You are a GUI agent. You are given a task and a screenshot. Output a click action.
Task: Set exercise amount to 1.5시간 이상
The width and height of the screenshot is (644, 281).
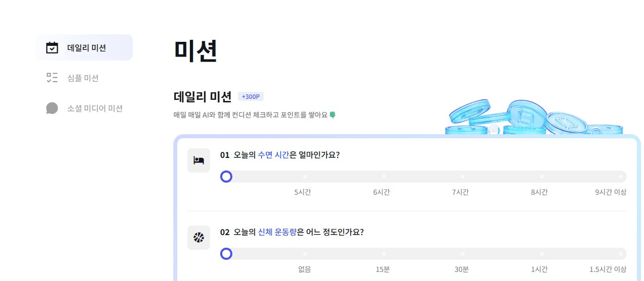(620, 254)
